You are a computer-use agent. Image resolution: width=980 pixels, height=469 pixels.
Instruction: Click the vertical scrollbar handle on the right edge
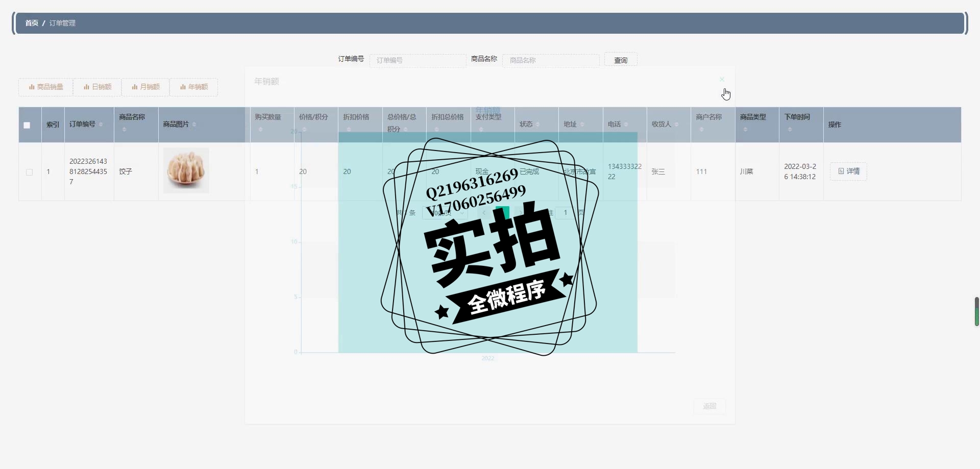point(977,311)
